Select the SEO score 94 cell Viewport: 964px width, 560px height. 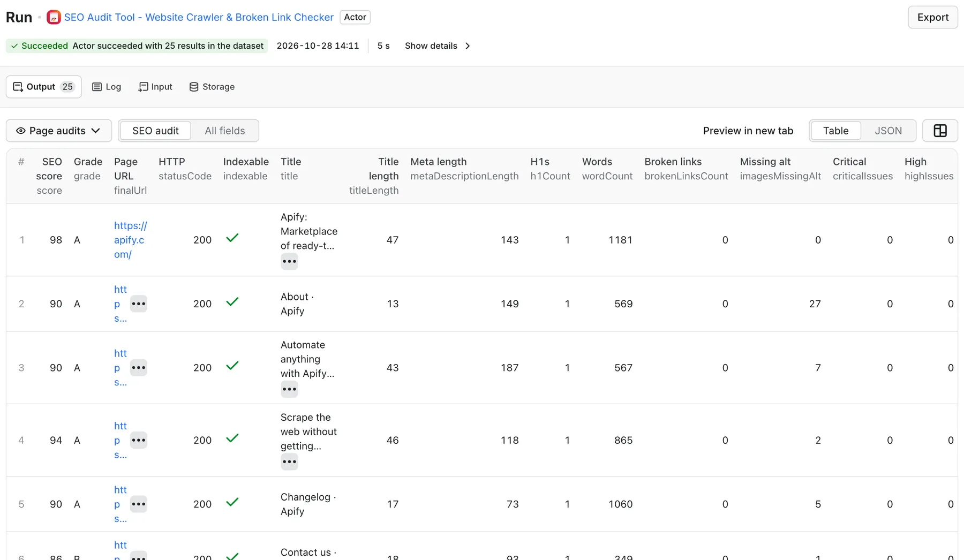click(x=56, y=440)
